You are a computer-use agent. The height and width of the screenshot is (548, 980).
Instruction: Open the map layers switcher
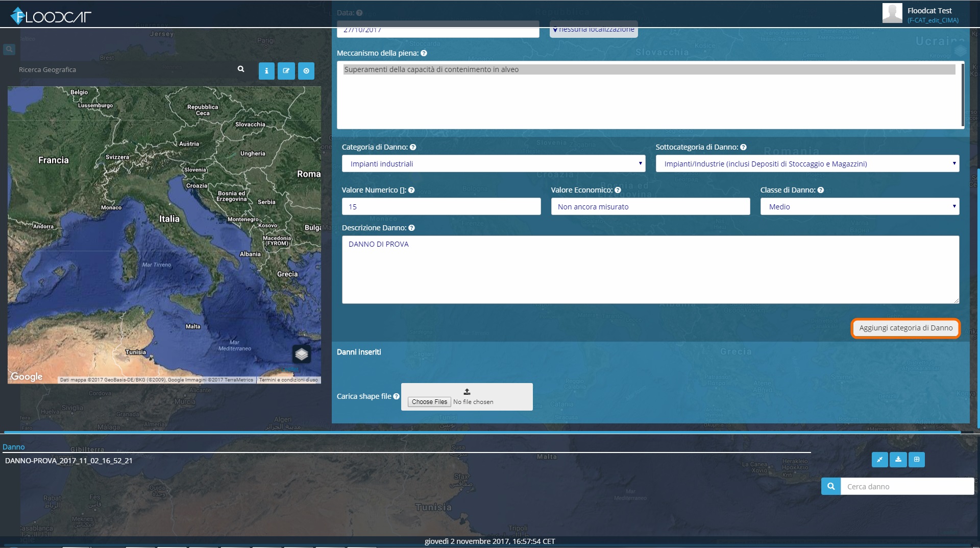click(302, 353)
